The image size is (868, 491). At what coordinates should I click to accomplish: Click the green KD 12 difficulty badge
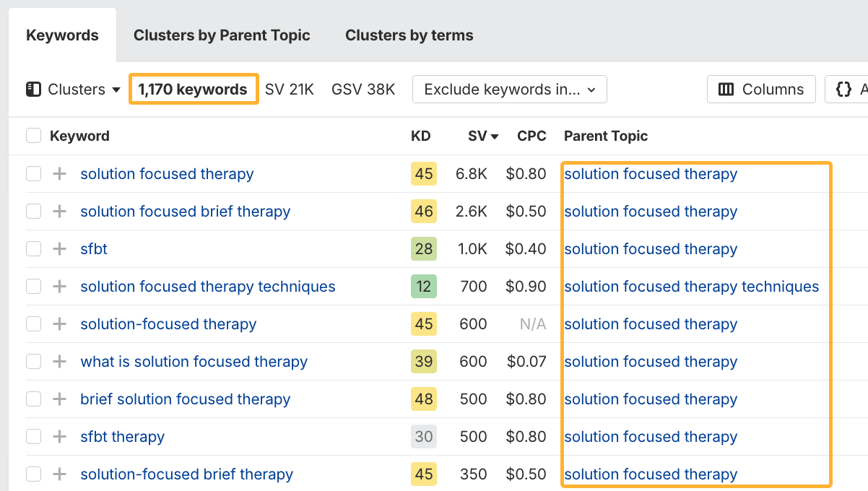click(x=424, y=287)
